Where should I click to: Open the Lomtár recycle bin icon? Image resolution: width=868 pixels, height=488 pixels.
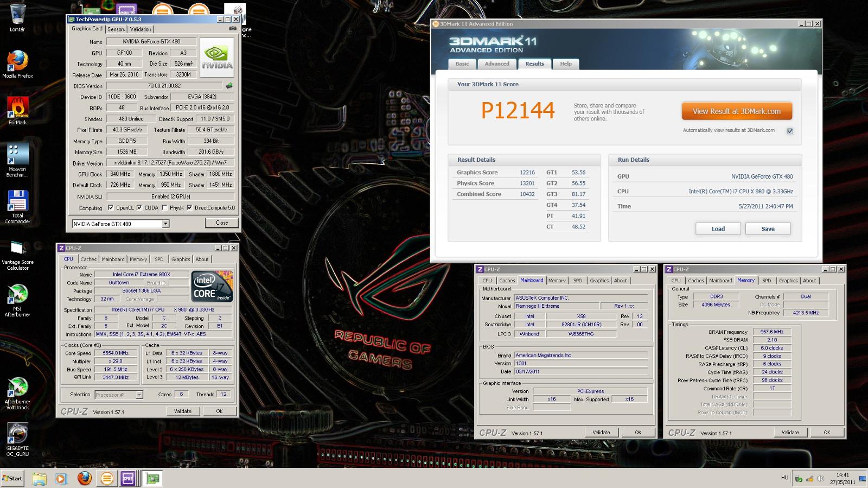point(17,17)
